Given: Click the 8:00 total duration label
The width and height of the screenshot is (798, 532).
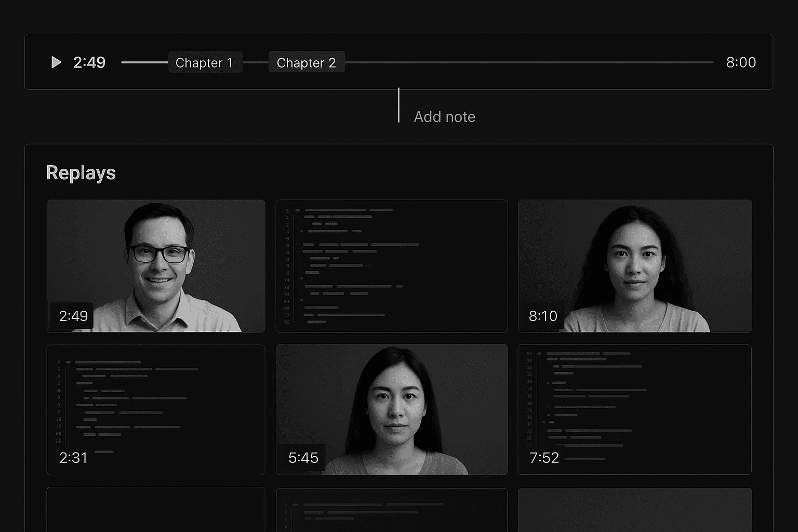Looking at the screenshot, I should (740, 62).
